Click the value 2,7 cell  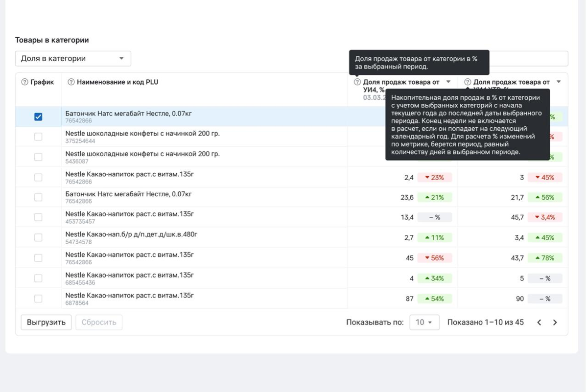(409, 238)
